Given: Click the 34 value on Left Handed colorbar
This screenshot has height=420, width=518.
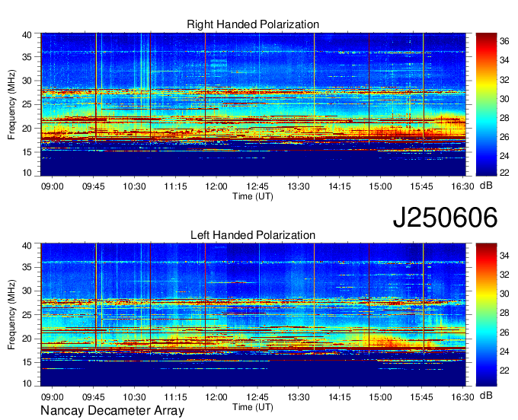Looking at the screenshot, I should point(504,256).
